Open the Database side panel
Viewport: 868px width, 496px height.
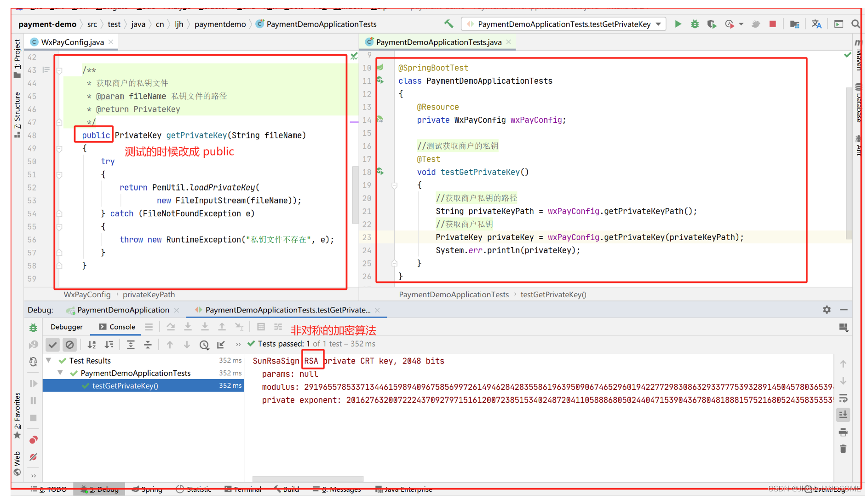(858, 103)
